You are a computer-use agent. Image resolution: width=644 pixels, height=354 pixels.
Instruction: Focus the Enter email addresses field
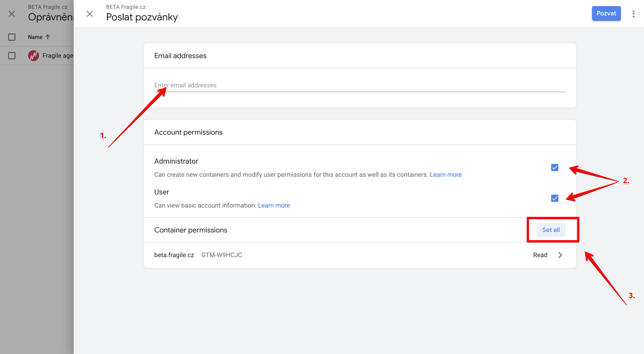[x=360, y=85]
